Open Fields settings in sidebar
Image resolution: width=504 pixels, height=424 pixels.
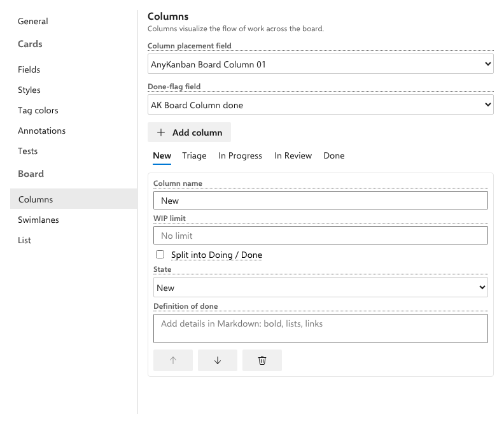[x=73, y=69]
